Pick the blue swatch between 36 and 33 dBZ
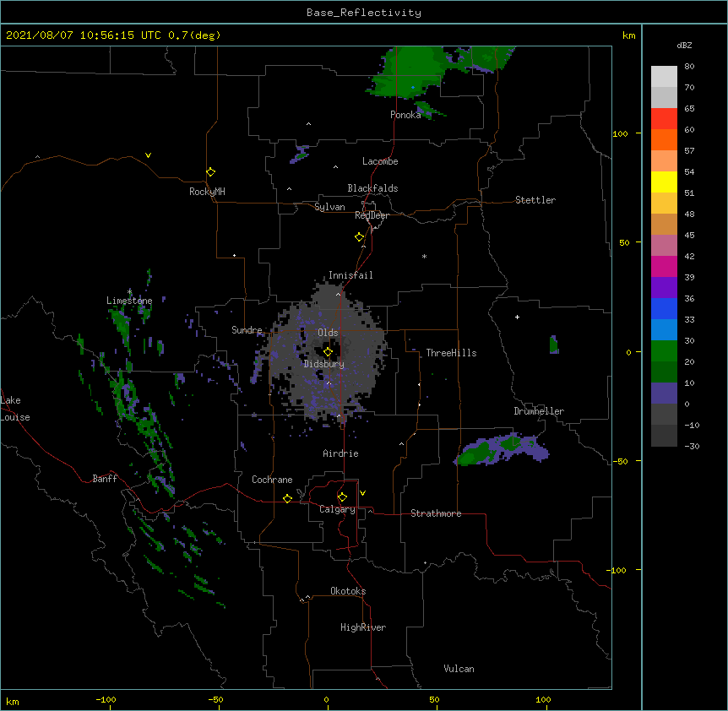This screenshot has width=728, height=711. pyautogui.click(x=664, y=309)
